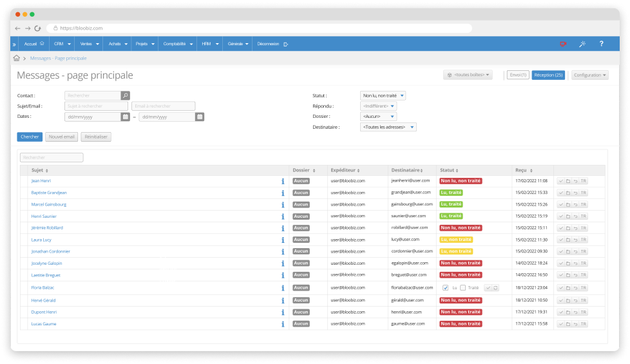Click the contact search magnifier icon
The height and width of the screenshot is (364, 630).
tap(126, 95)
